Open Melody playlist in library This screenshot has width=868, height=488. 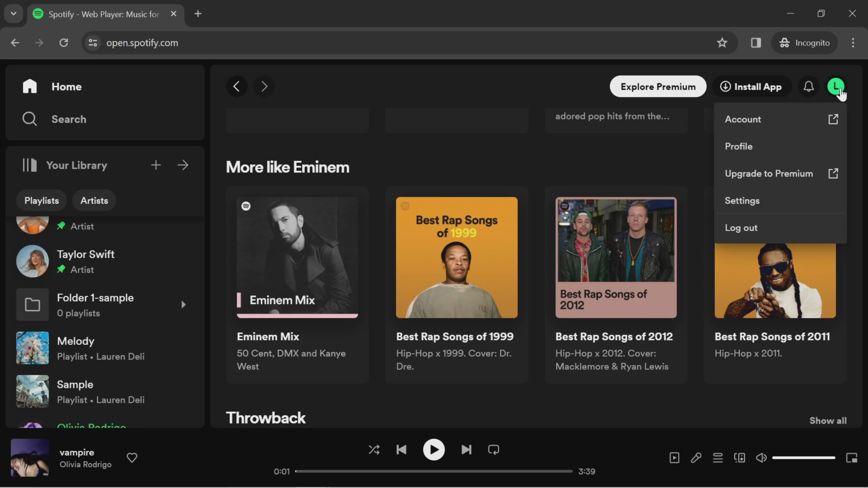(x=104, y=348)
